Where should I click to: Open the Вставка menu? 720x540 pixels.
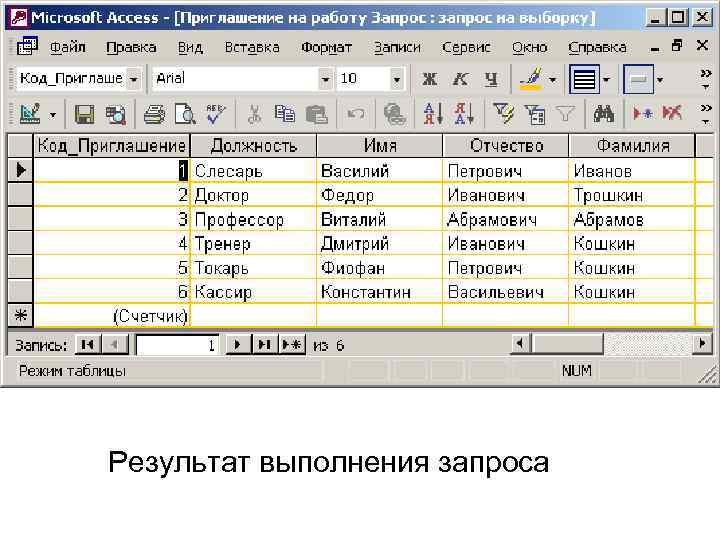(x=252, y=47)
